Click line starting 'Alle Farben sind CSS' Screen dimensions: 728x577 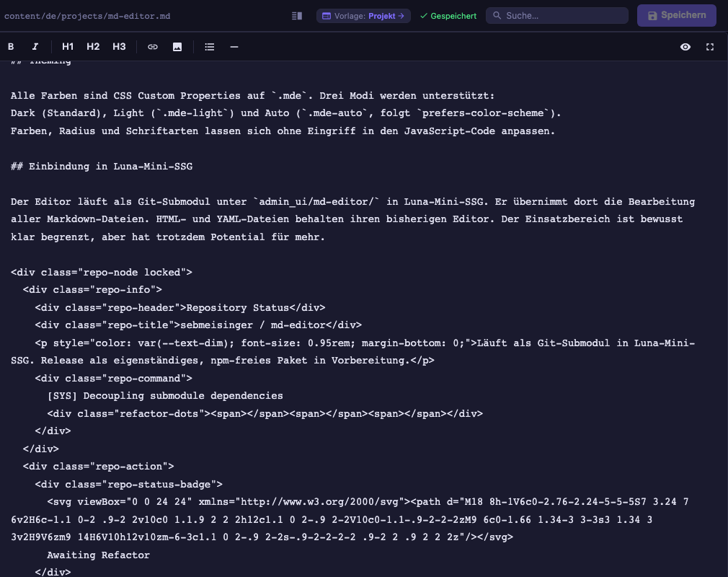tap(252, 96)
